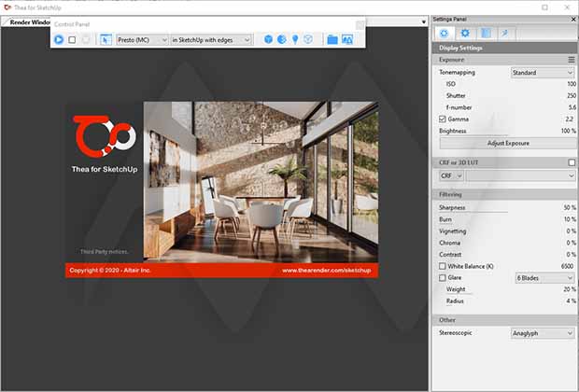579x392 pixels.
Task: Click the Thea app icon in title bar
Action: point(7,7)
